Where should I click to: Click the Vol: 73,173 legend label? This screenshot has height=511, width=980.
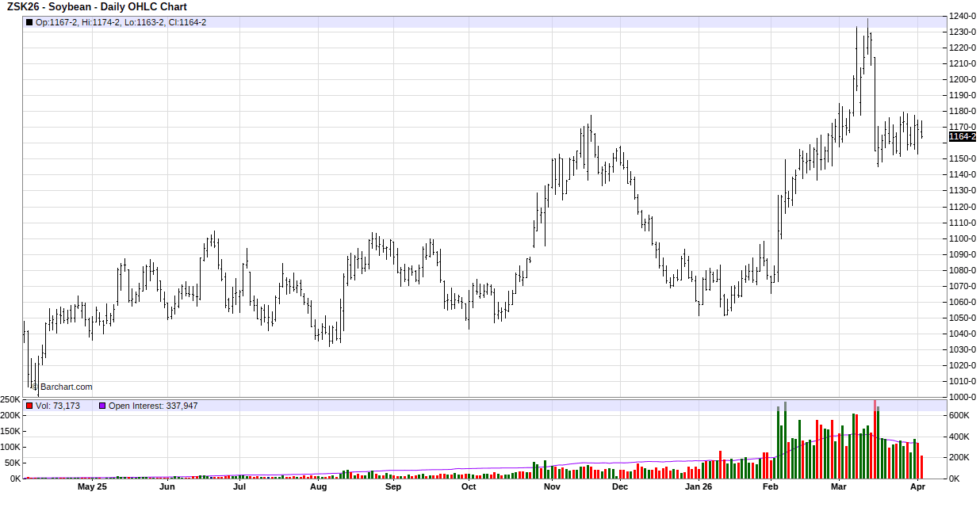point(58,406)
